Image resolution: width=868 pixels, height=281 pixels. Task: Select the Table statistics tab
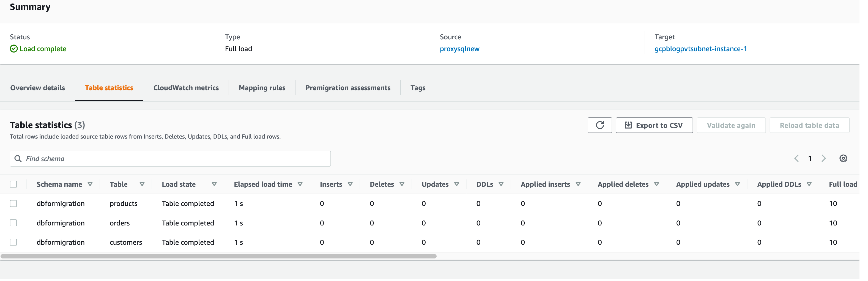[110, 89]
